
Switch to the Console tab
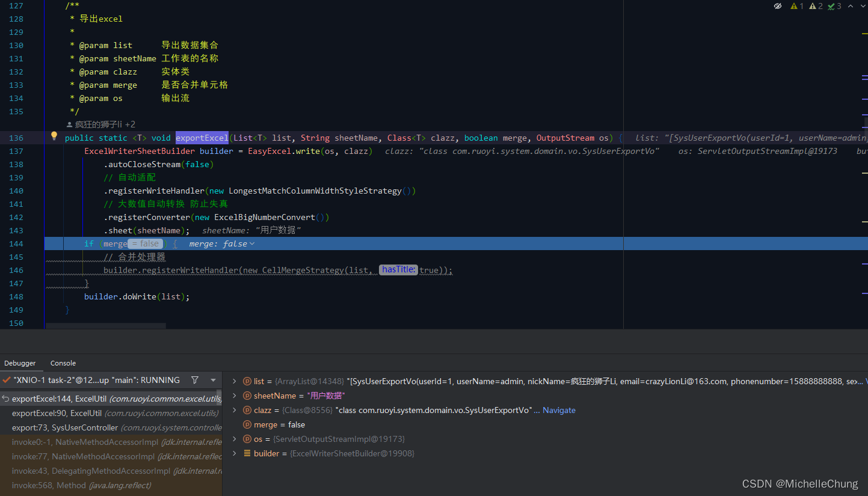(x=63, y=363)
